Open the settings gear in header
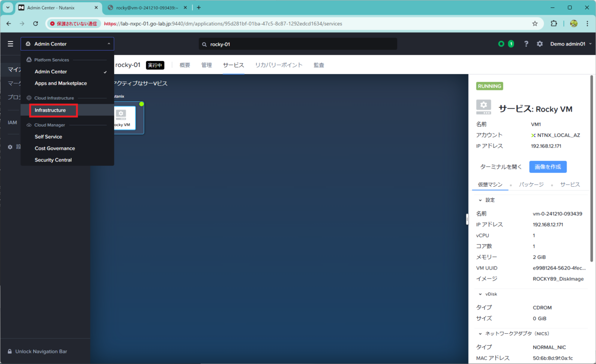 click(x=540, y=44)
